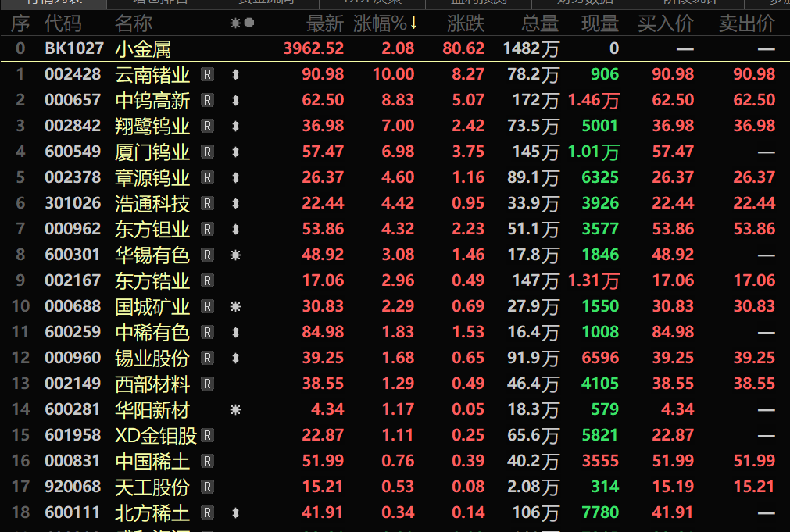Viewport: 790px width, 532px height.
Task: Click the up-down marker icon in 中钨高新 row
Action: click(x=235, y=100)
